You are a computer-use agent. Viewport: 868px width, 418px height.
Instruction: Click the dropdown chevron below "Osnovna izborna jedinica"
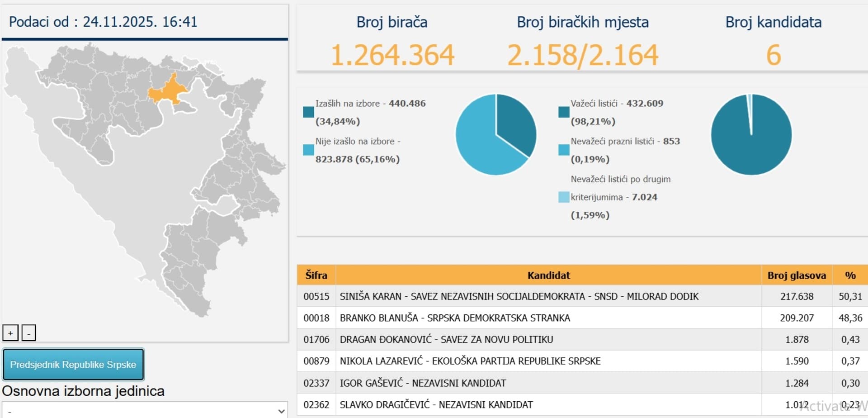pos(281,411)
